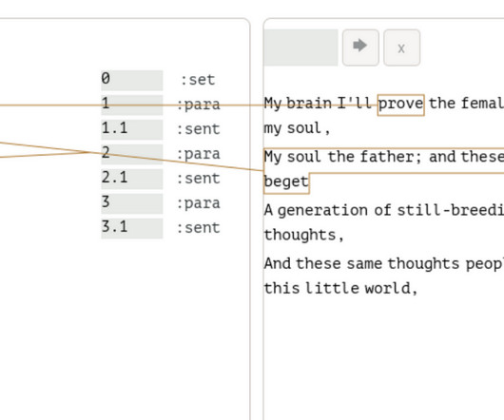Image resolution: width=504 pixels, height=420 pixels.
Task: Click the right-arrow go button
Action: click(x=360, y=48)
